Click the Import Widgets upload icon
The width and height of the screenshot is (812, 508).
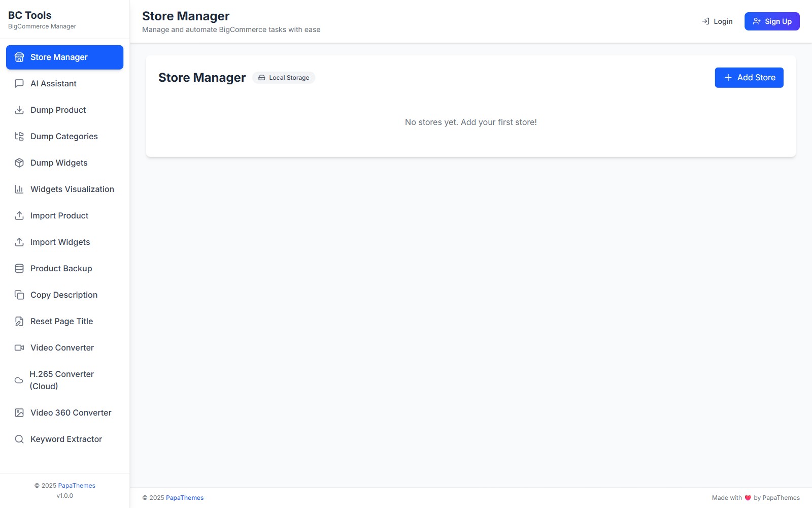(x=19, y=242)
